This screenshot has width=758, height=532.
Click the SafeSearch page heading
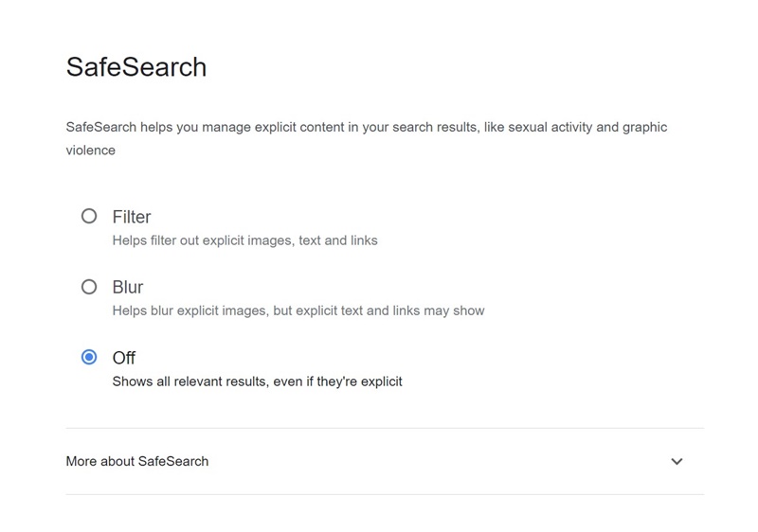(x=136, y=66)
